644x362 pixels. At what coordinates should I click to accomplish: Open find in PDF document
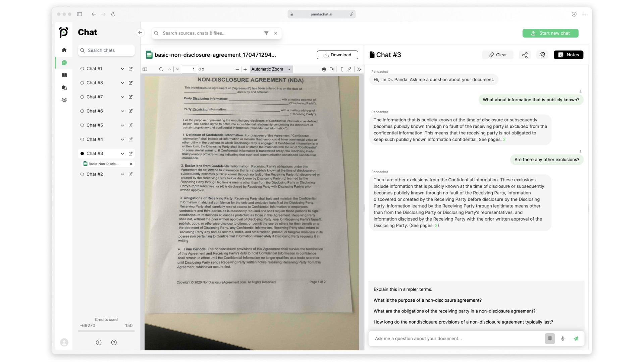[x=161, y=69]
